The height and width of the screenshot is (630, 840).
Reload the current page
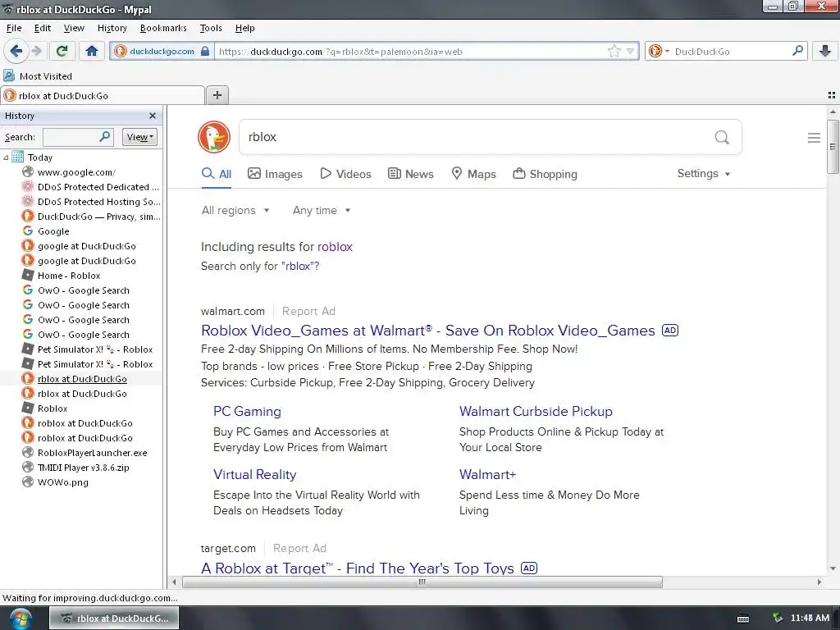[x=62, y=51]
